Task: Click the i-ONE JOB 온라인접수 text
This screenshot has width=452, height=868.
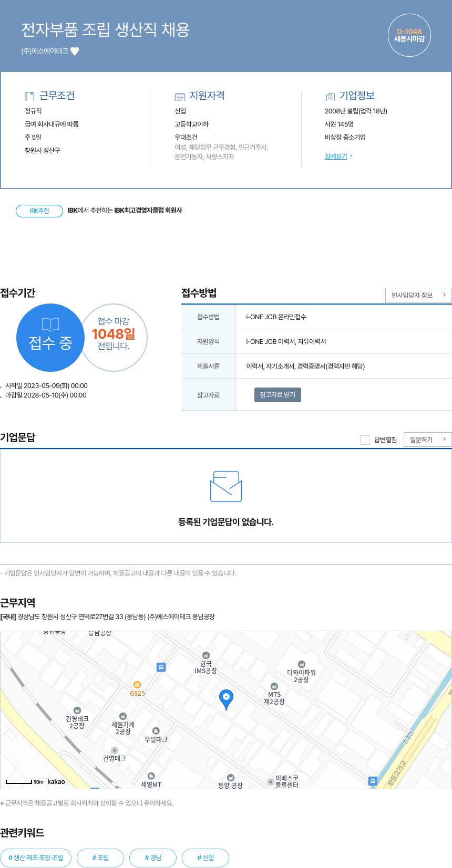Action: click(276, 317)
